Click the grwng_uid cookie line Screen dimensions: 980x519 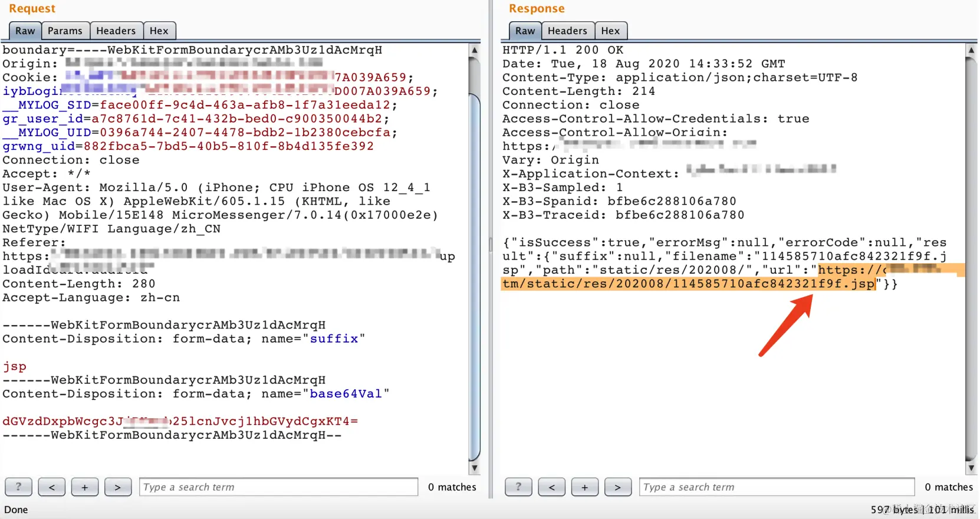188,146
